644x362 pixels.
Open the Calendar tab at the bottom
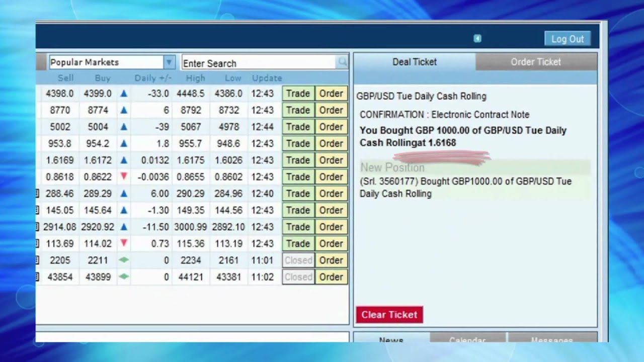pyautogui.click(x=467, y=340)
